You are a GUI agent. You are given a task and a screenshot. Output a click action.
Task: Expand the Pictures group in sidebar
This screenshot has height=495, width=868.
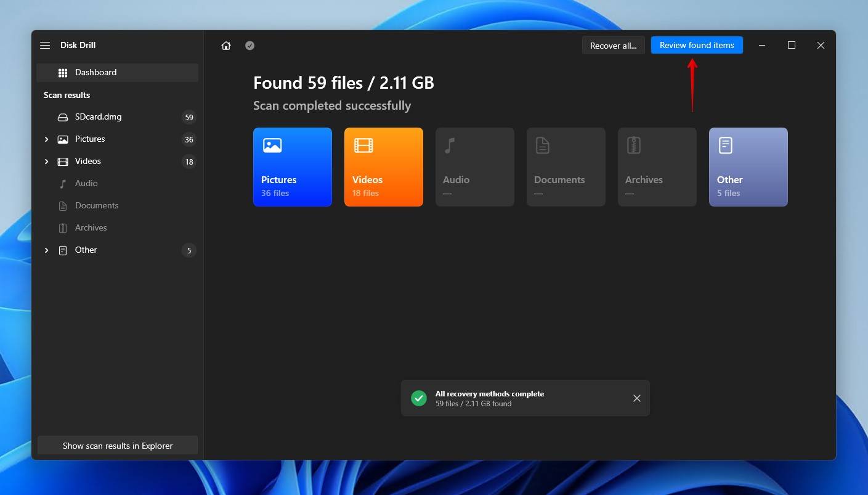(x=46, y=139)
